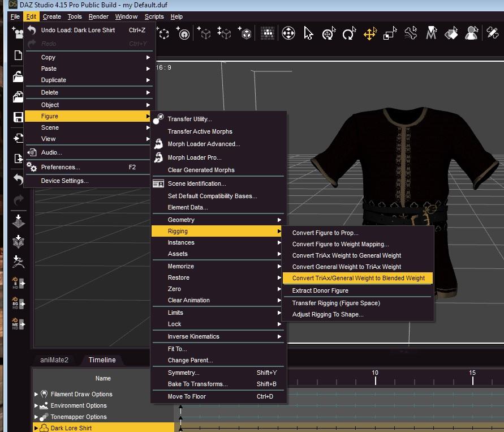Click the Send to ZBrush icon
Image resolution: width=504 pixels, height=432 pixels.
pyautogui.click(x=18, y=262)
